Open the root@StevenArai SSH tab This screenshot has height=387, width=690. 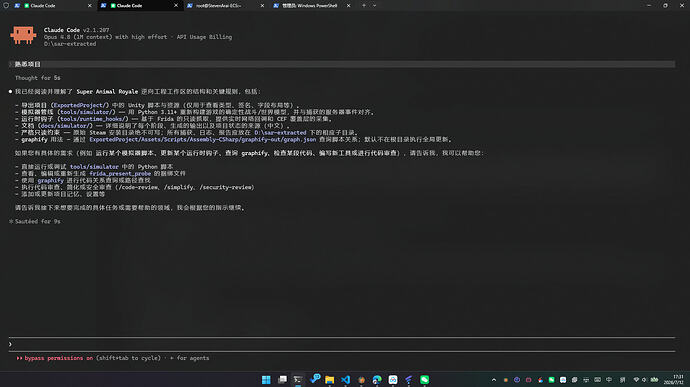(x=226, y=6)
